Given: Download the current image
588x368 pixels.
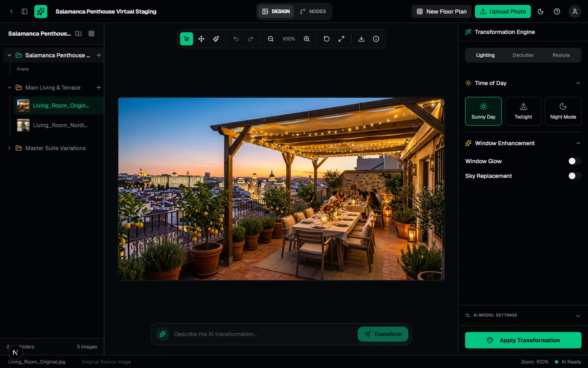Looking at the screenshot, I should [361, 39].
